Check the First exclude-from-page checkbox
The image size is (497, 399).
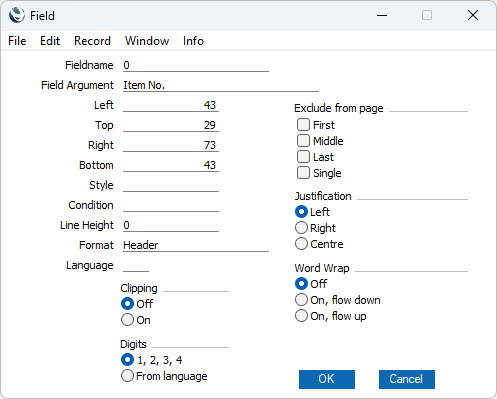303,125
